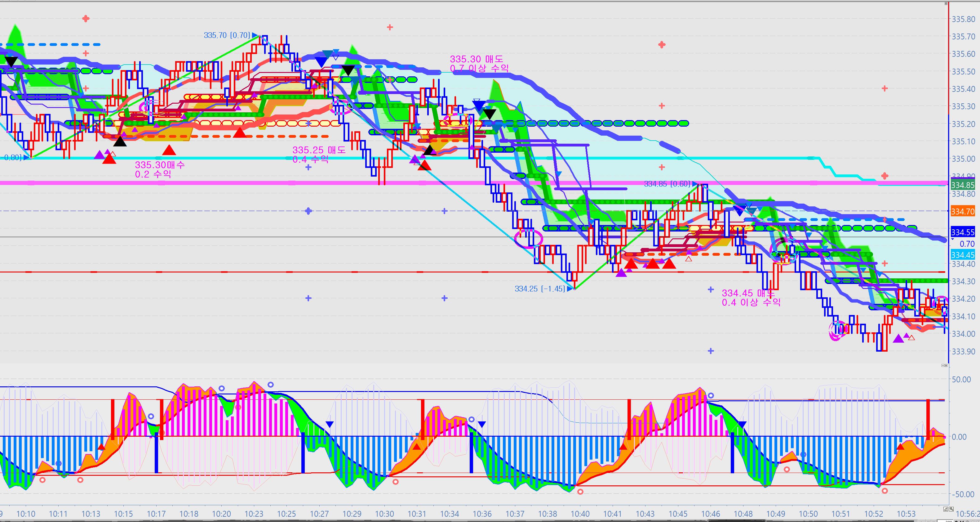Click the -50.00 label on oscillator axis
The width and height of the screenshot is (980, 522).
click(x=963, y=494)
